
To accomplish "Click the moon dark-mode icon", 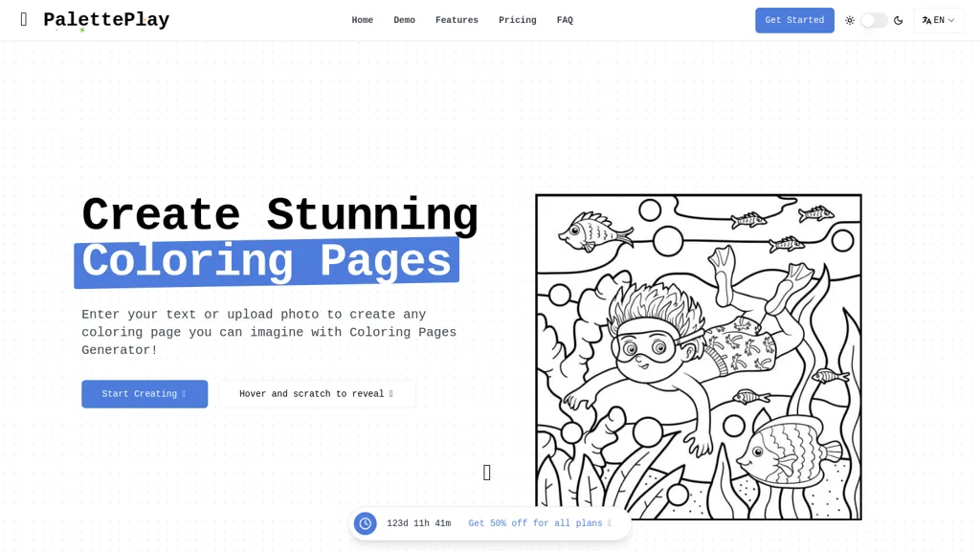I will tap(898, 20).
